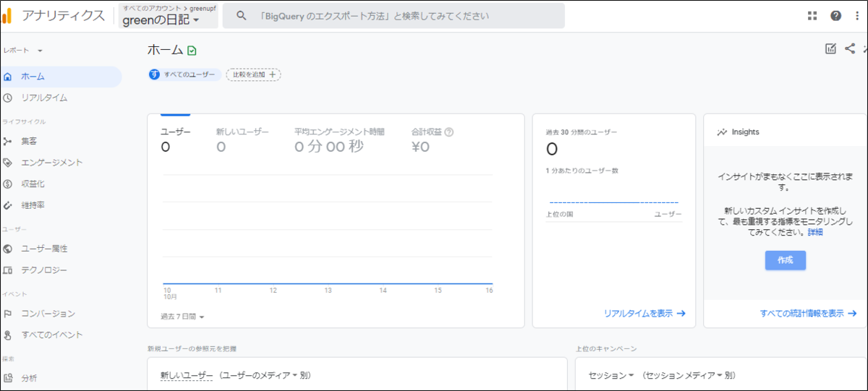Screen dimensions: 868x391
Task: Open the three-dot more options menu
Action: tap(856, 16)
